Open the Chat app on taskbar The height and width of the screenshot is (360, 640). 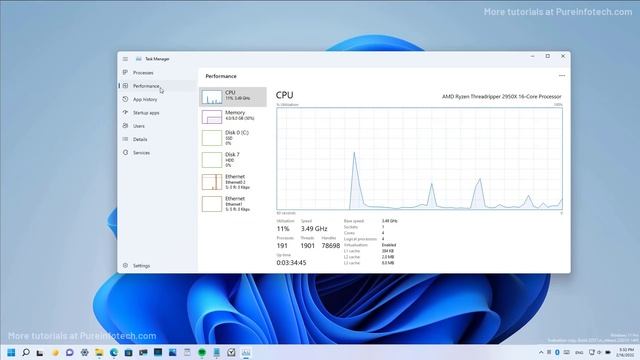pyautogui.click(x=70, y=352)
